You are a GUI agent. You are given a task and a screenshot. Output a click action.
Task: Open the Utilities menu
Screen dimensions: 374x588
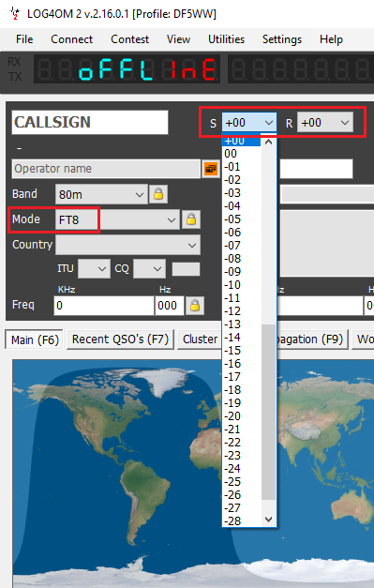[226, 39]
